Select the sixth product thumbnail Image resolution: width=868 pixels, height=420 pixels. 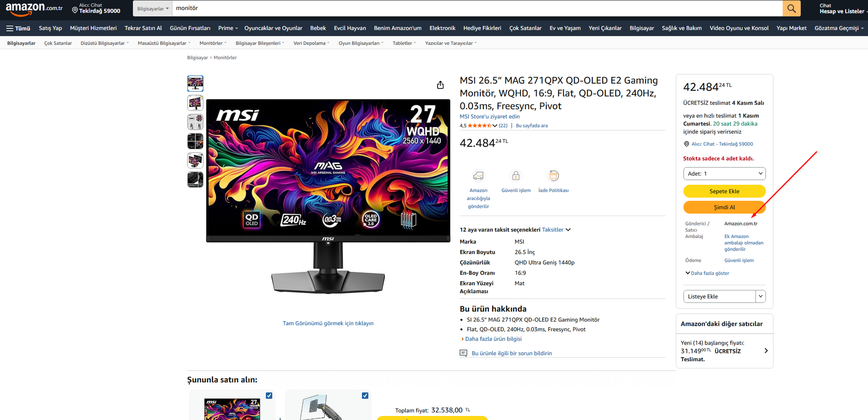point(195,180)
